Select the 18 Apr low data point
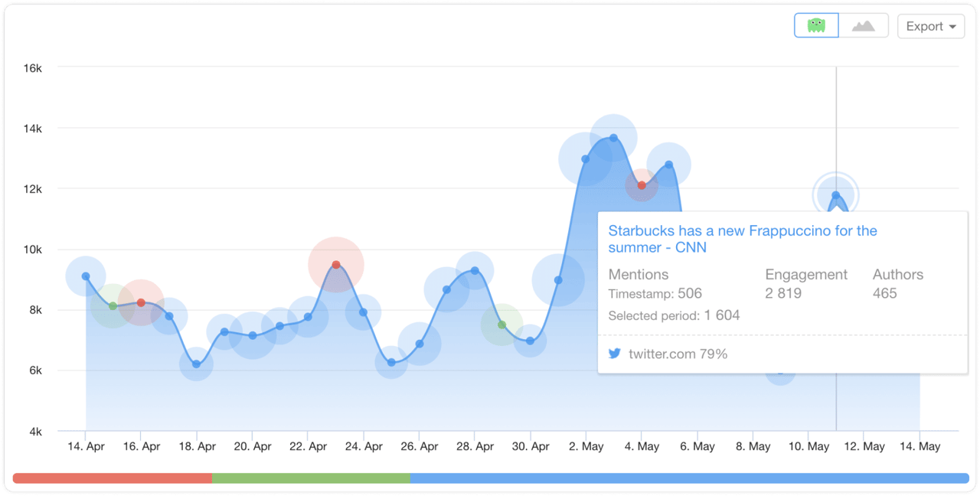 coord(196,364)
